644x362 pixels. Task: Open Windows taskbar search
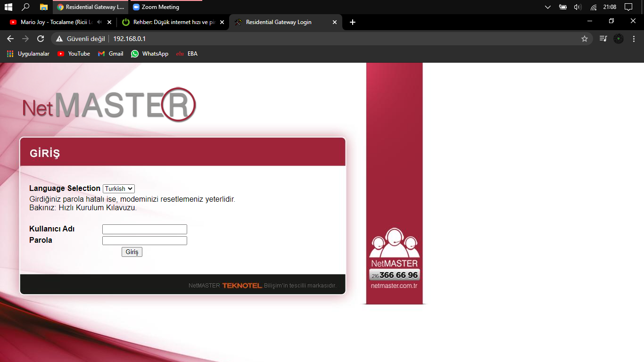coord(26,7)
